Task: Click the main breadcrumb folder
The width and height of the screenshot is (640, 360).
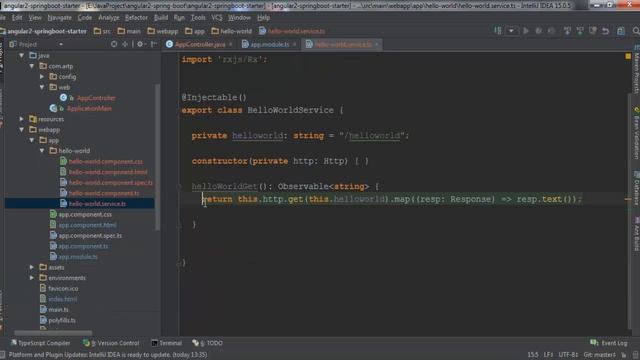Action: (129, 31)
